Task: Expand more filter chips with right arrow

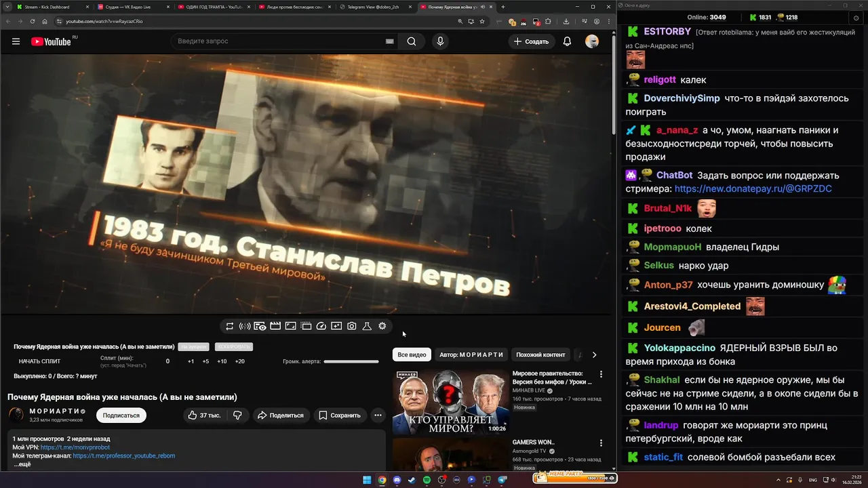Action: 594,354
